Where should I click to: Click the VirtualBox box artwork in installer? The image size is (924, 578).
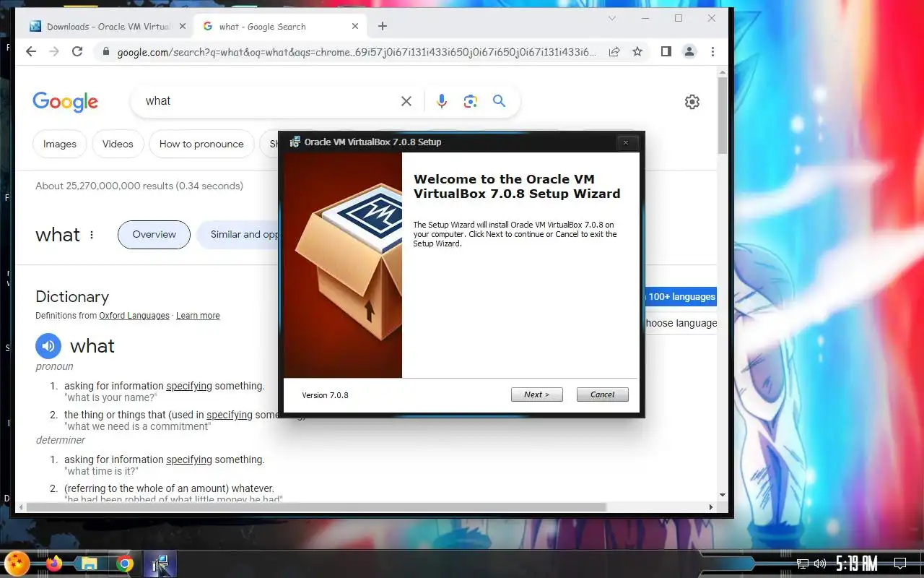(343, 265)
